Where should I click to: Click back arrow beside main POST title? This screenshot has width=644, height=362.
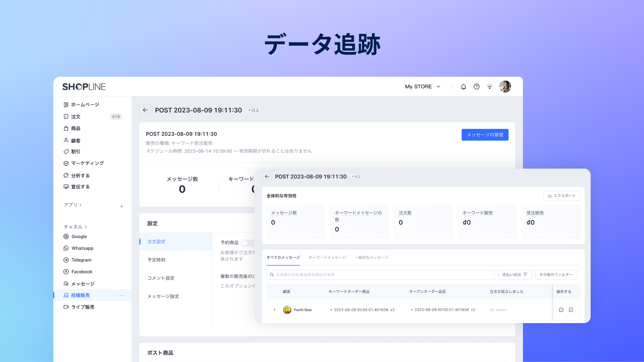click(145, 110)
